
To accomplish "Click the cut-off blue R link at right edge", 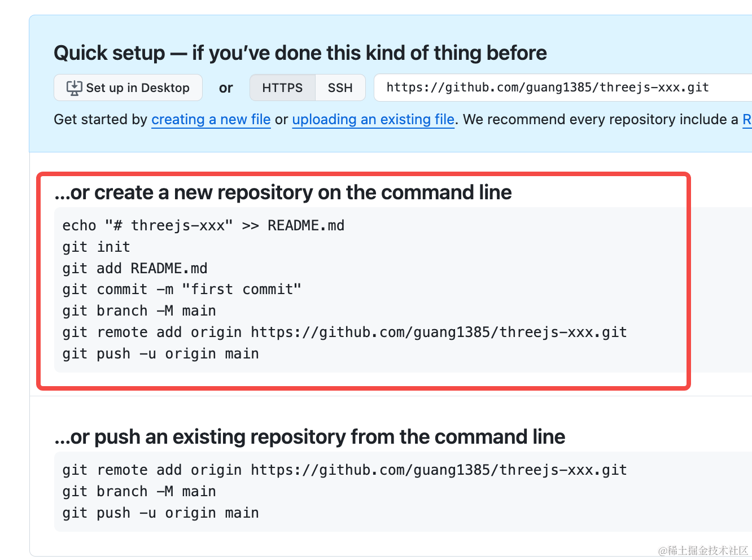I will pos(747,120).
